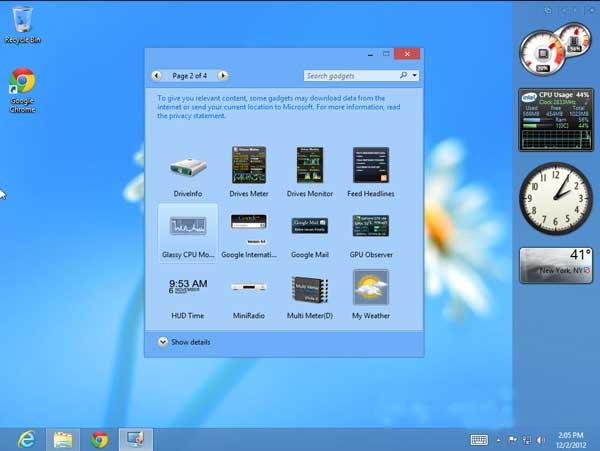Select the GPU Observer gadget icon

(x=371, y=226)
